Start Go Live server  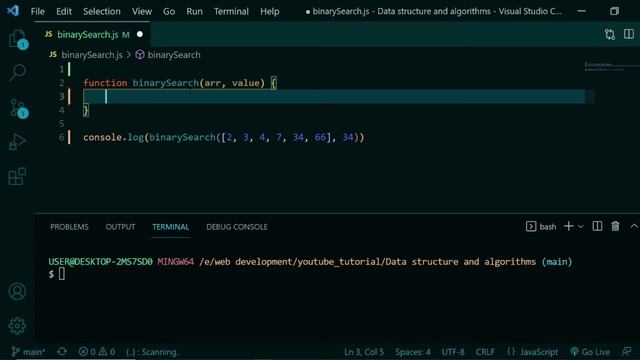coord(590,352)
